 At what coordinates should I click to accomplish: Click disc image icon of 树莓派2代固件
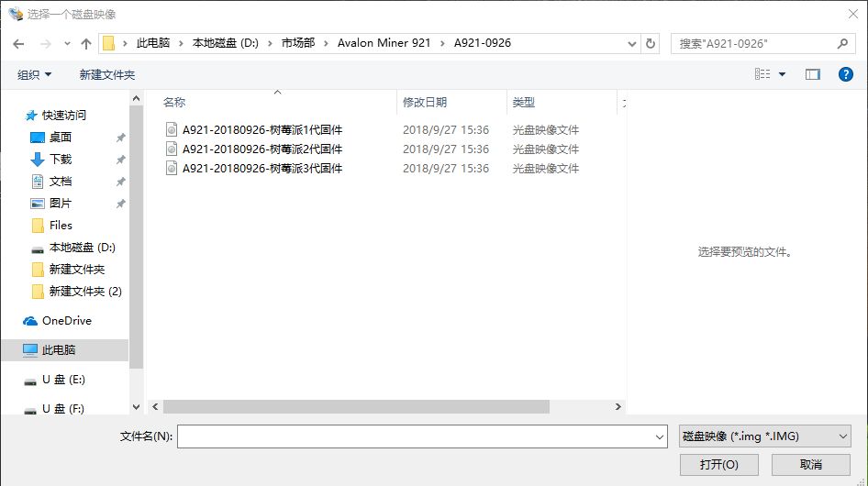[x=172, y=149]
